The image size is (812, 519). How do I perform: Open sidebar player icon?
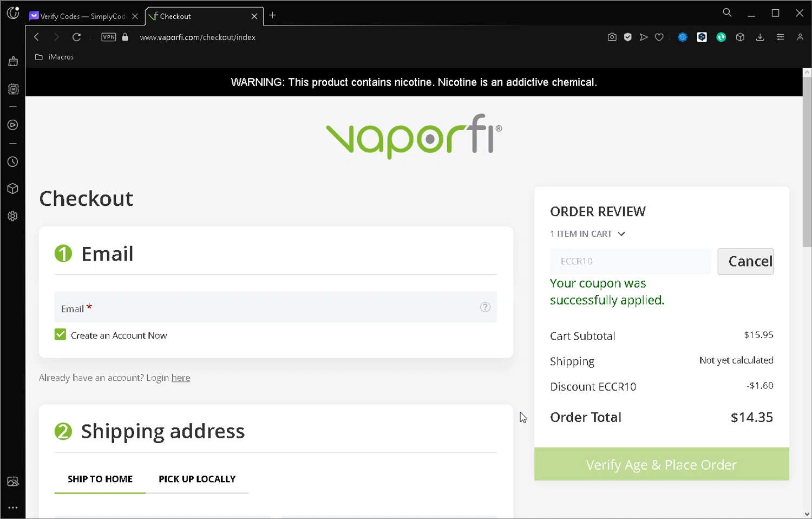click(13, 125)
